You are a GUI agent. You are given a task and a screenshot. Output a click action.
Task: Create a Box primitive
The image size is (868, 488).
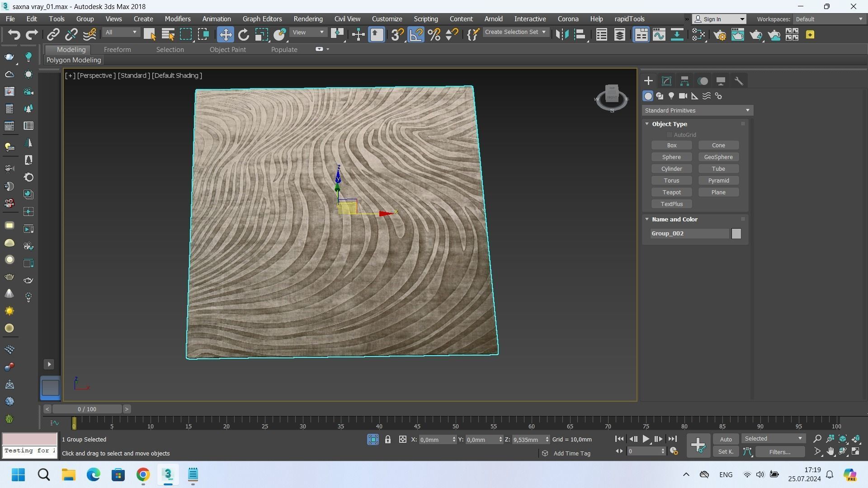671,145
